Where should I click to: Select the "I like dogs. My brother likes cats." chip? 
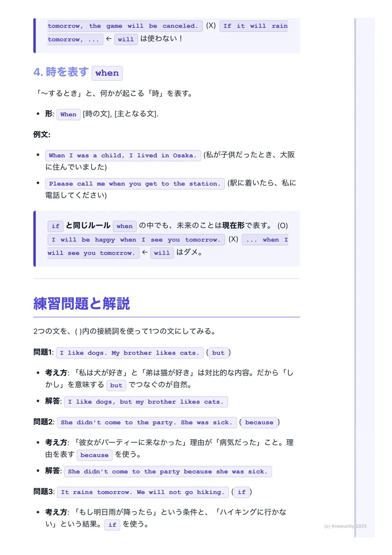pyautogui.click(x=130, y=353)
